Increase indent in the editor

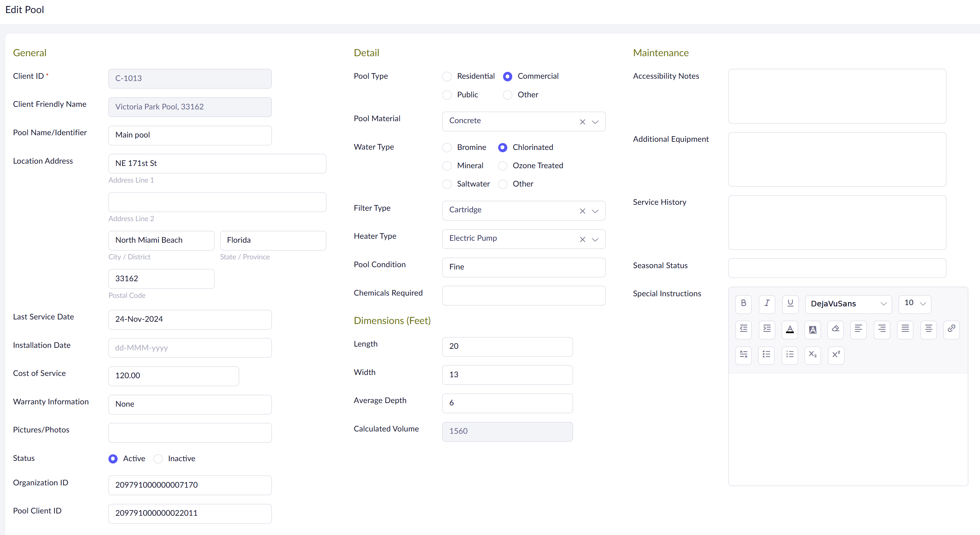[767, 329]
